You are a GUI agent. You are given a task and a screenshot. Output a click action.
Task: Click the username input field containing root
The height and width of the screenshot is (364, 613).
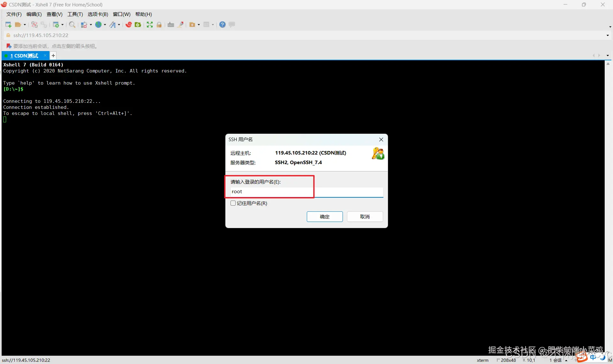pyautogui.click(x=306, y=192)
